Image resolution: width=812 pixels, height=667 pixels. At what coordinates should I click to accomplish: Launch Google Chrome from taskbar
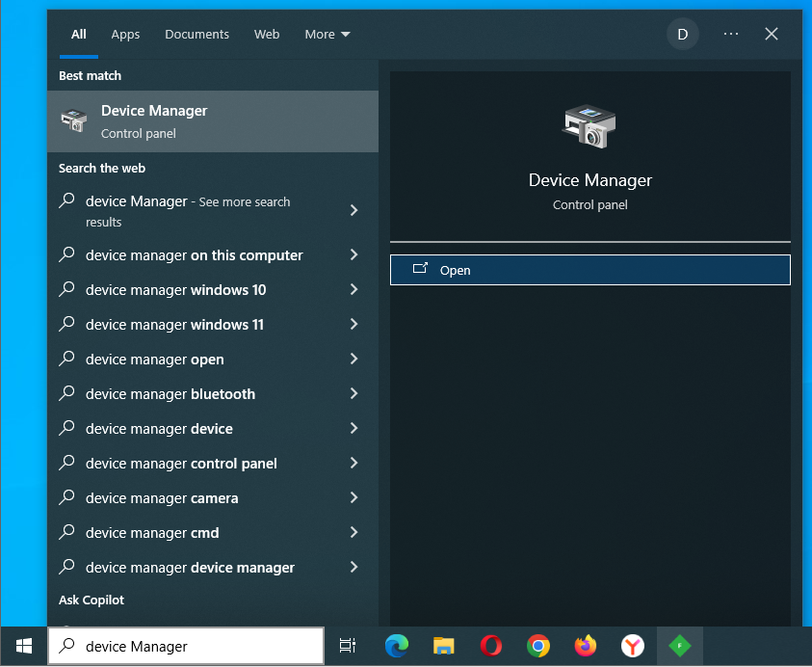(538, 646)
